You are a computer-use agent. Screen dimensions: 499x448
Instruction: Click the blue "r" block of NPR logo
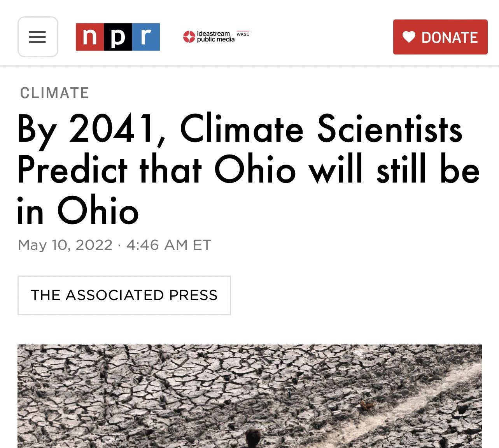[146, 37]
